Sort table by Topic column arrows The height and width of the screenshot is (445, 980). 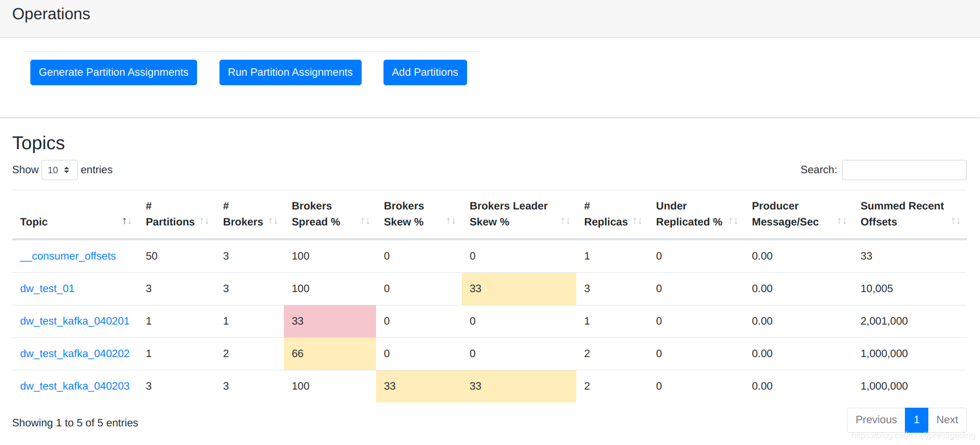point(127,221)
